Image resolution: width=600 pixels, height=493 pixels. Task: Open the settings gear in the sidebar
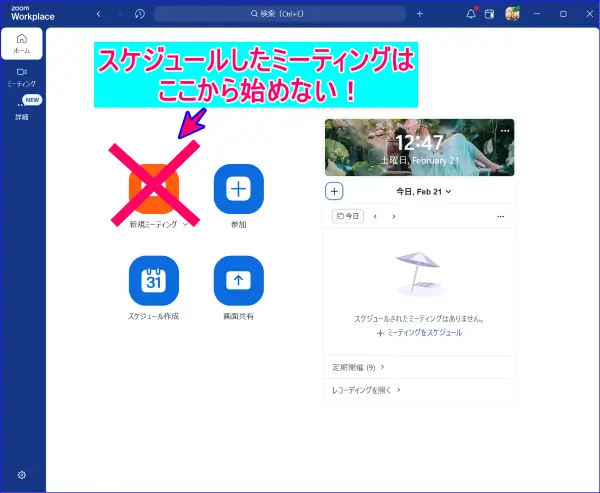click(22, 475)
